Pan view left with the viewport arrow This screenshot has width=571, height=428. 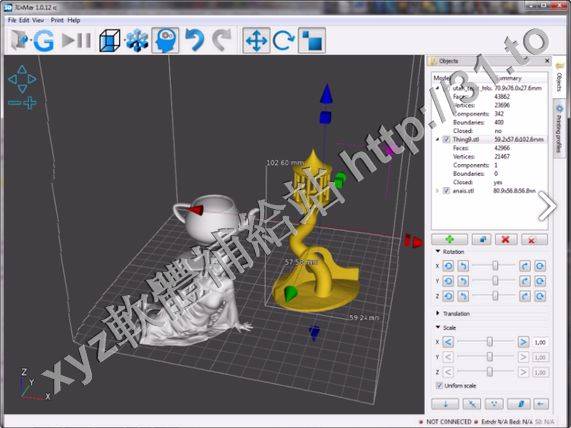click(12, 79)
